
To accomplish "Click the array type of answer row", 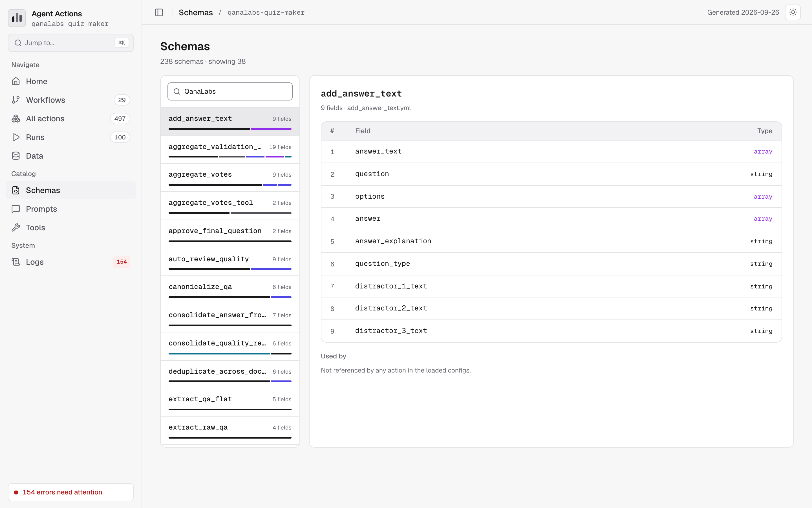I will 763,219.
